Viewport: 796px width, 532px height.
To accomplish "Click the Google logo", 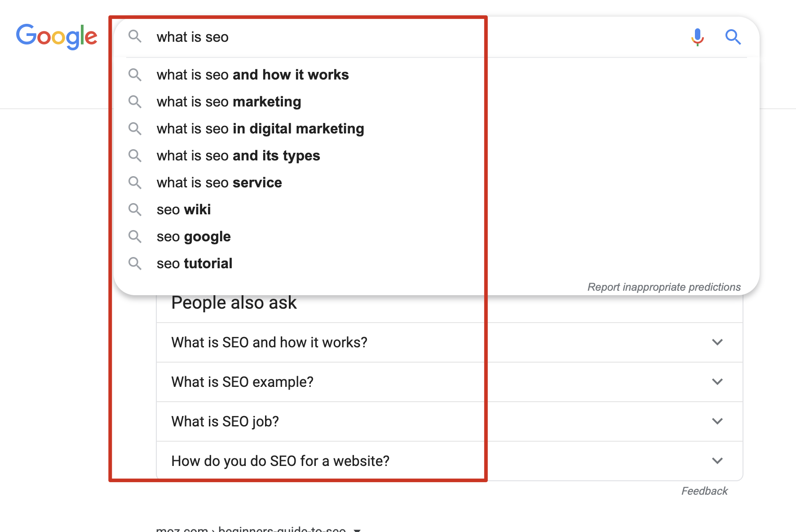I will point(57,36).
